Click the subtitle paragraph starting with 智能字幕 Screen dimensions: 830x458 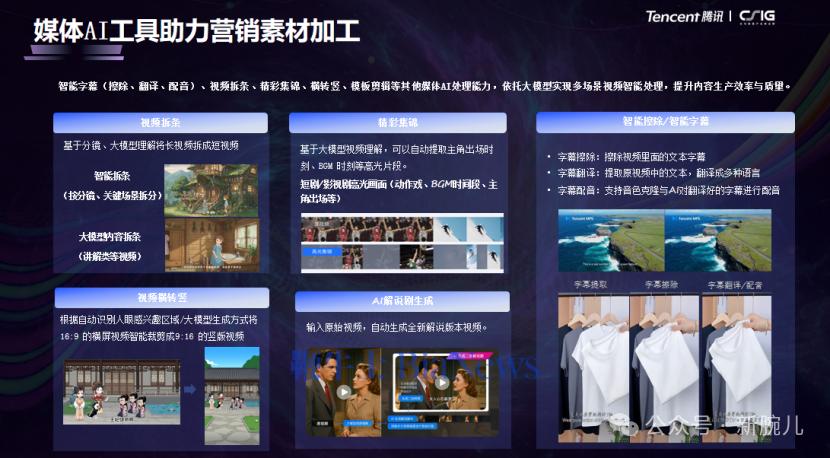[424, 86]
